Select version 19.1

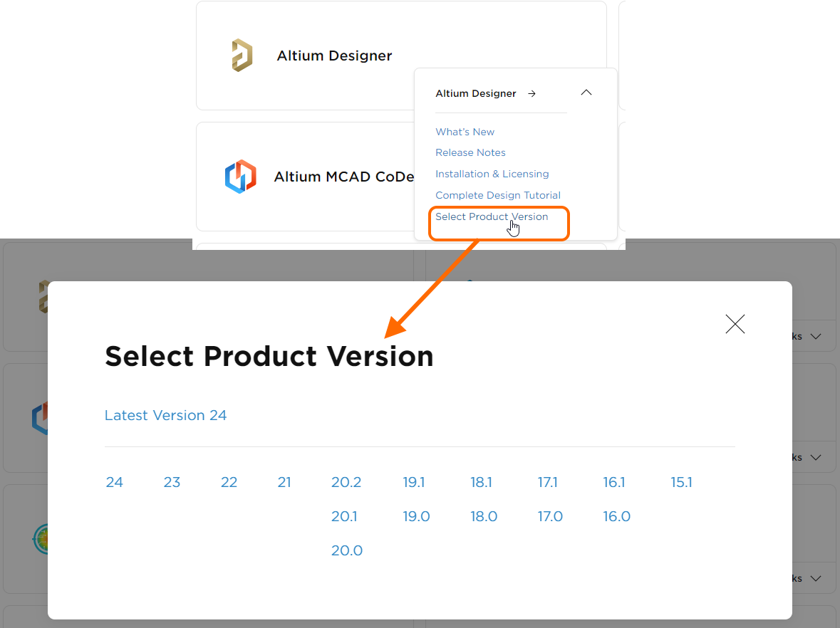click(413, 482)
